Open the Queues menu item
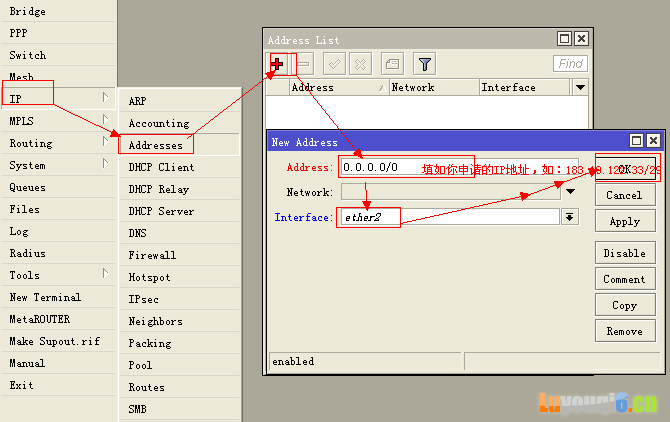Viewport: 670px width, 422px height. 59,187
